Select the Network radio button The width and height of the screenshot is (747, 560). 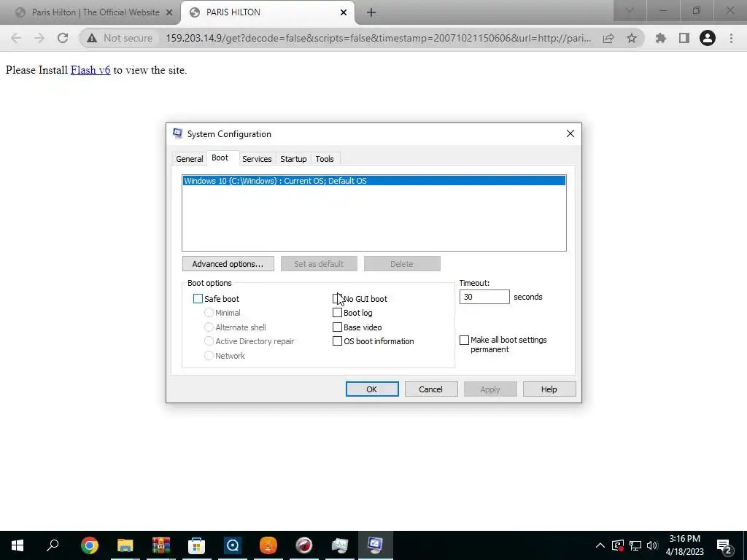point(209,355)
